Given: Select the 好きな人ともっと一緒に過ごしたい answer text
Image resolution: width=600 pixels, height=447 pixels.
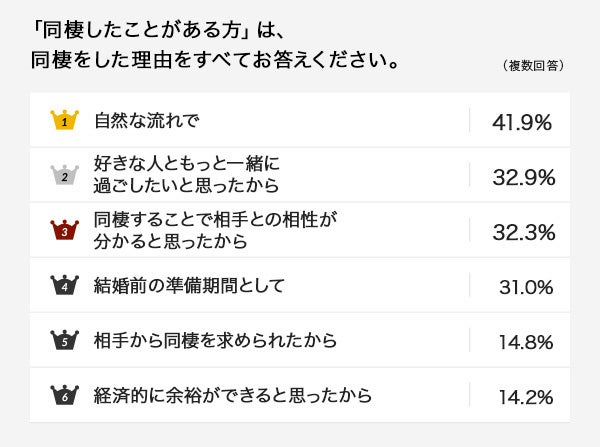Looking at the screenshot, I should click(x=185, y=175).
